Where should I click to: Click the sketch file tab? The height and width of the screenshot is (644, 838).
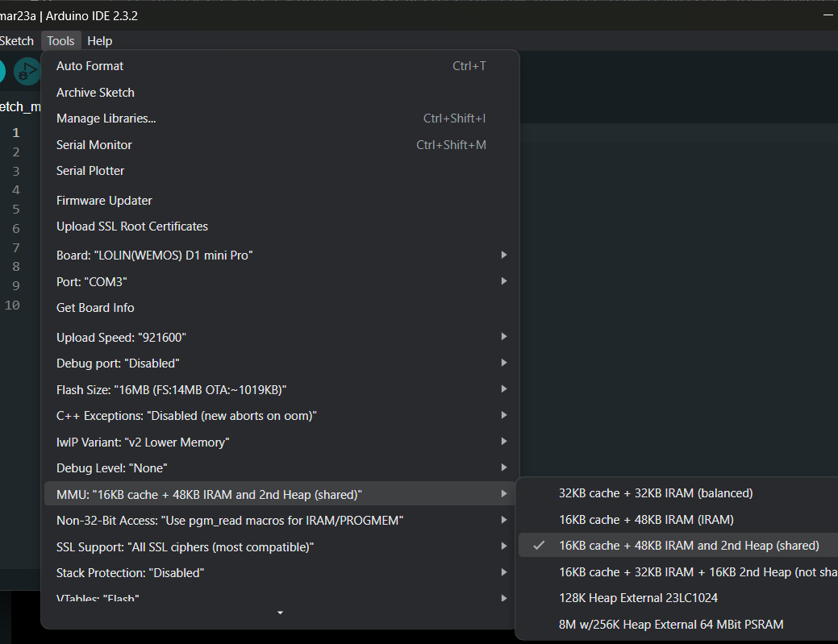point(20,107)
